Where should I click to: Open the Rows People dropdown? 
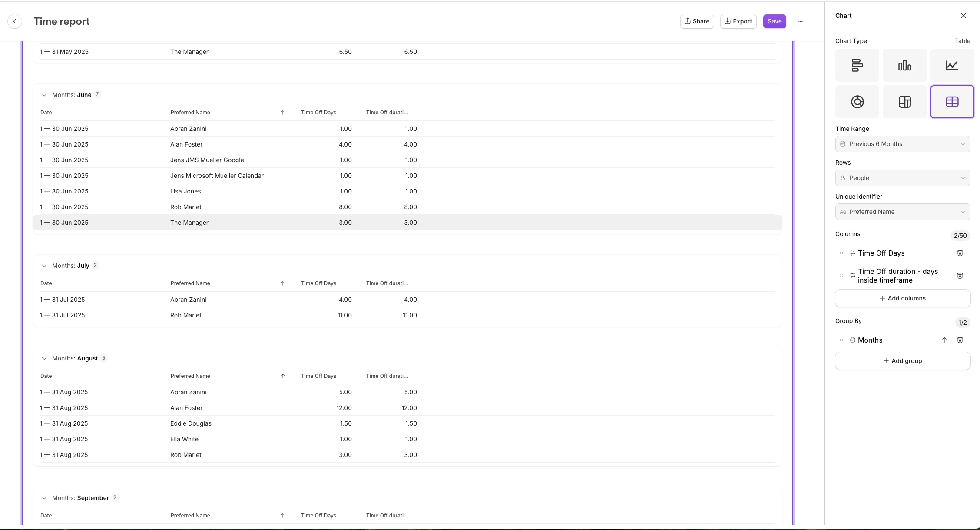tap(902, 178)
